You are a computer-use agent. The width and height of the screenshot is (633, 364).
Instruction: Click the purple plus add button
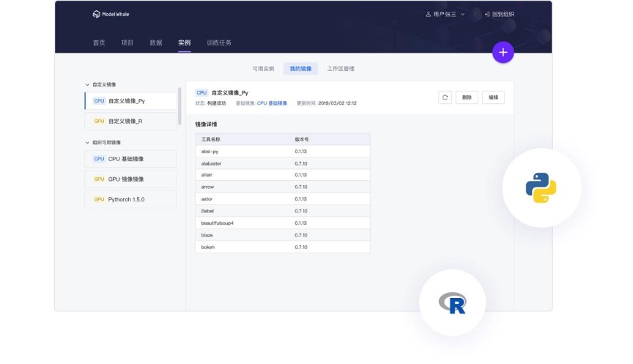click(x=503, y=53)
